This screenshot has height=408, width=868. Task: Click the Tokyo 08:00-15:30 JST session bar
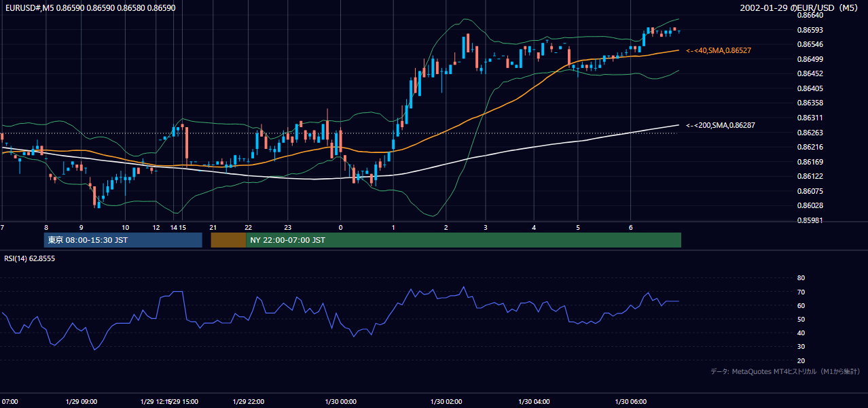[x=123, y=240]
